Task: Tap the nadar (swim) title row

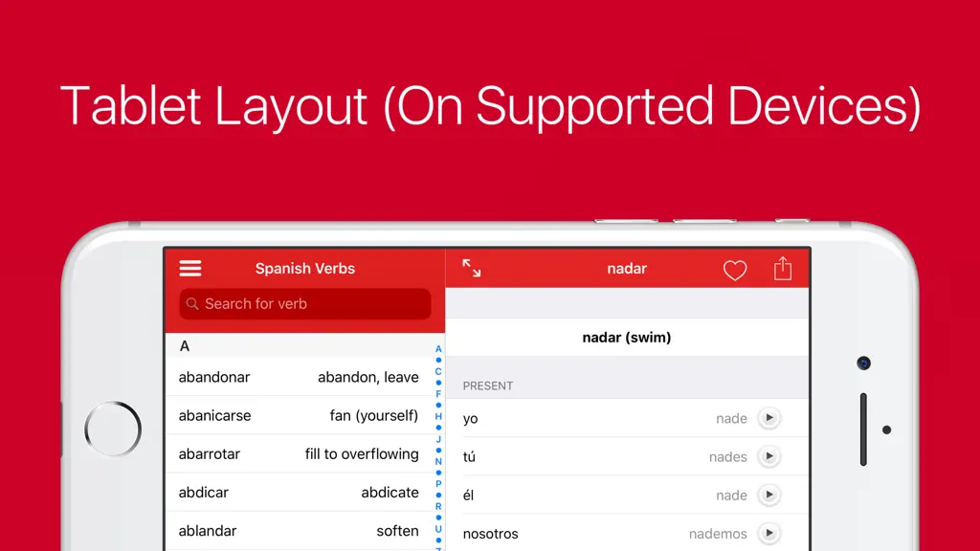Action: [x=627, y=338]
